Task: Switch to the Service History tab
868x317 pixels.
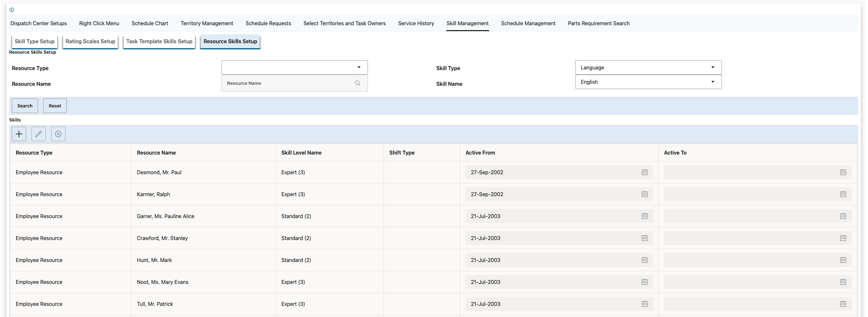Action: click(x=416, y=23)
